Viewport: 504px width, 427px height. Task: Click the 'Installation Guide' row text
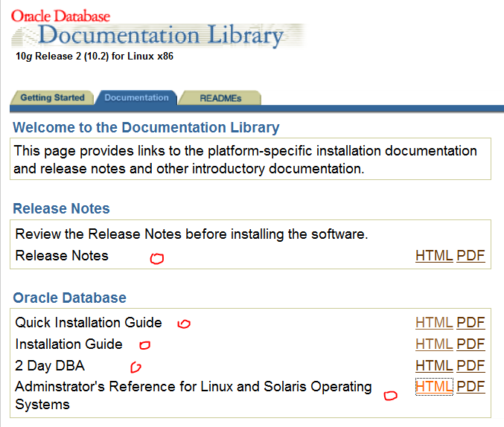[68, 344]
